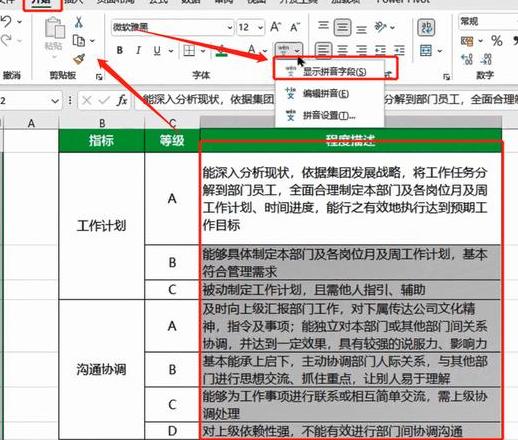Viewport: 518px width, 440px height.
Task: Click the formula bar cancel X
Action: (x=87, y=100)
